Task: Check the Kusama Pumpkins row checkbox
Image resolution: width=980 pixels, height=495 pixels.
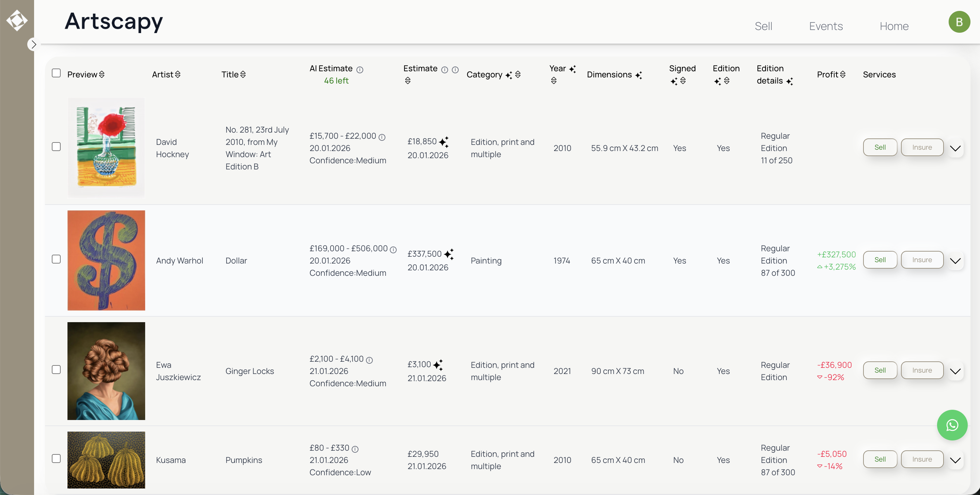Action: [x=56, y=459]
